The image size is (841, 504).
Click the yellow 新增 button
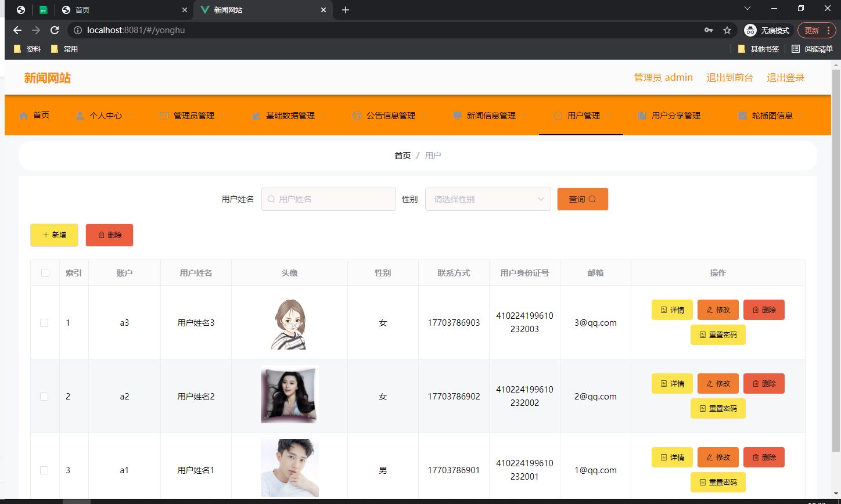pos(54,235)
